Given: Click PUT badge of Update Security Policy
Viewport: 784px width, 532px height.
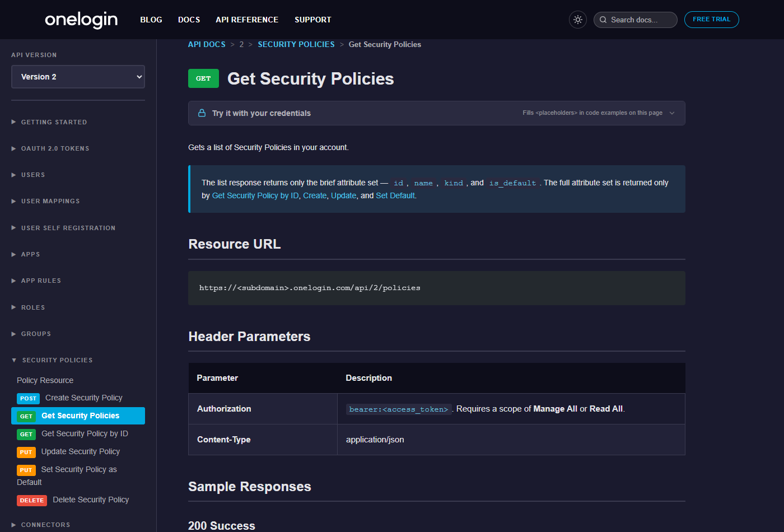Looking at the screenshot, I should pos(26,452).
